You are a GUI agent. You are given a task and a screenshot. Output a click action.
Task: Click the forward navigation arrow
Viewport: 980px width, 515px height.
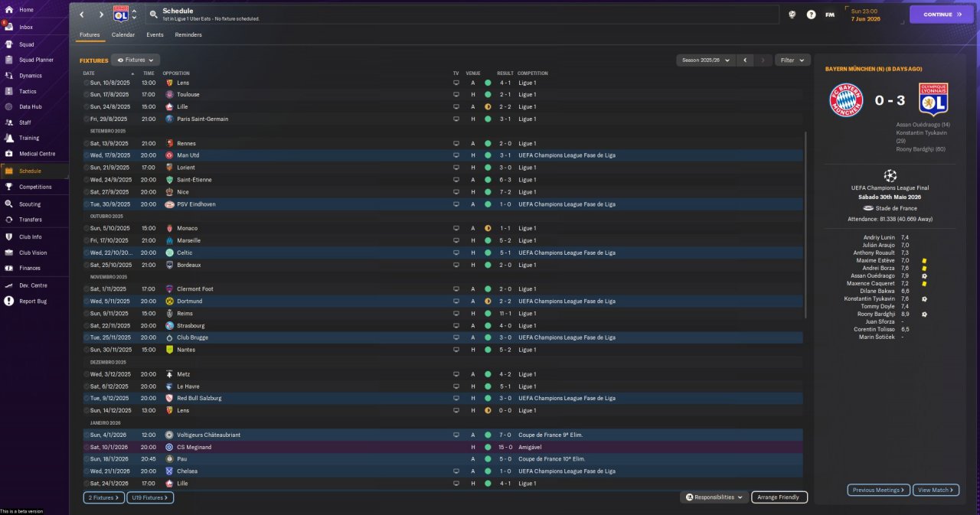click(101, 15)
